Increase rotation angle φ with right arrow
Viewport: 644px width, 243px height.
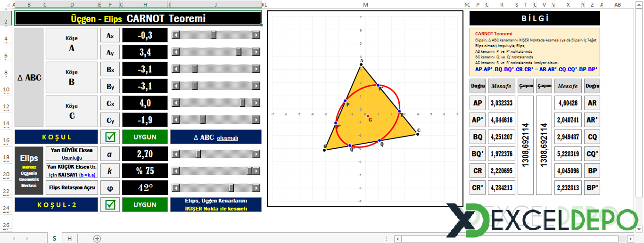tap(256, 188)
